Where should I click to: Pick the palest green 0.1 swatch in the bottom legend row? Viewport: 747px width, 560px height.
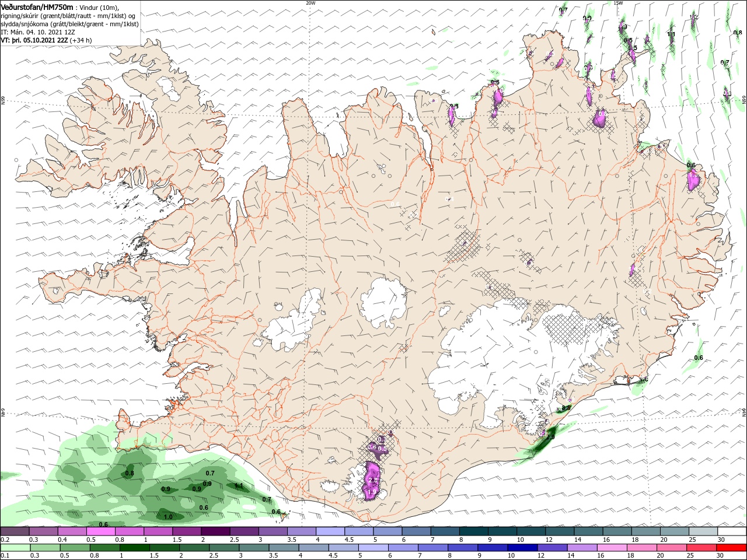pos(15,548)
